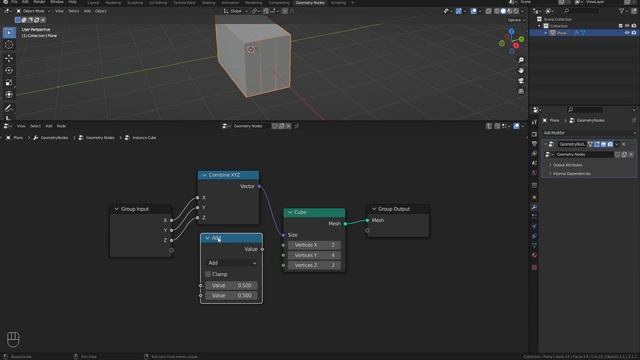Open the Output properties tab
This screenshot has width=640, height=360.
tap(534, 144)
